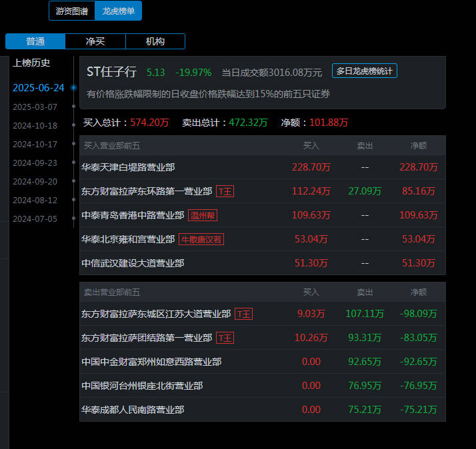Choose history date 2024-10-17
Viewport: 476px width, 449px height.
[35, 144]
